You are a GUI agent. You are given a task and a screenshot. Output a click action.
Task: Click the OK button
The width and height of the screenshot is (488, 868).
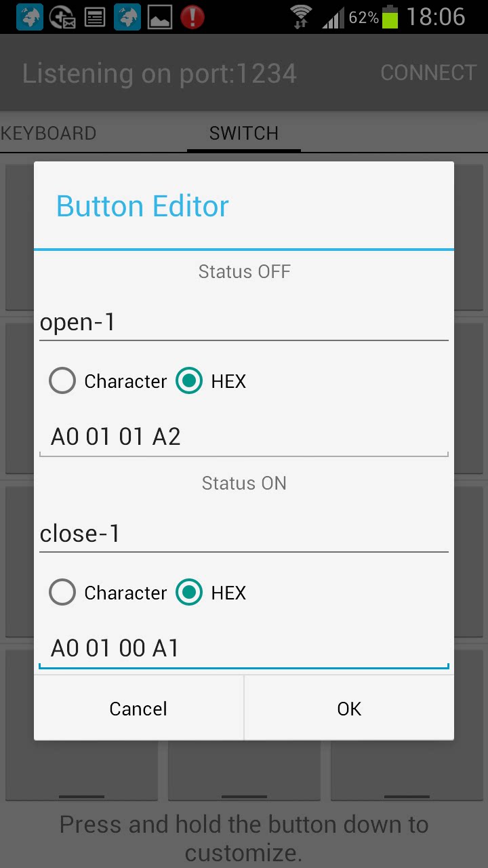(x=349, y=709)
